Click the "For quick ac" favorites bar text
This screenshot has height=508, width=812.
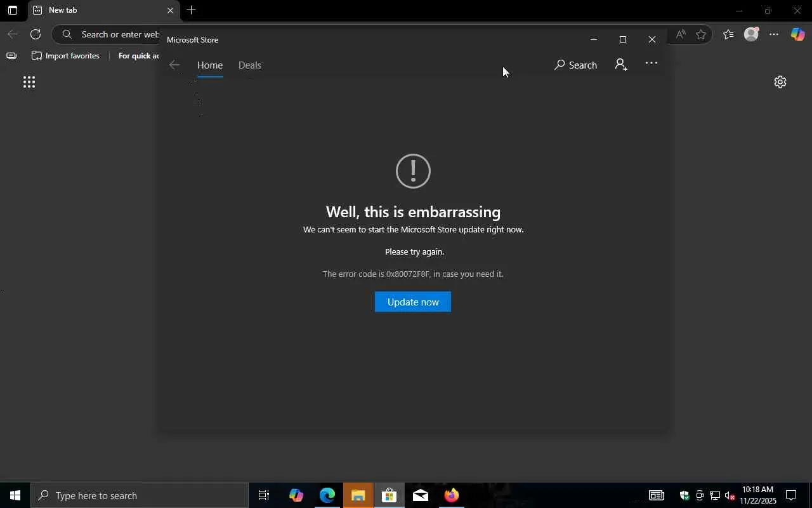click(138, 56)
